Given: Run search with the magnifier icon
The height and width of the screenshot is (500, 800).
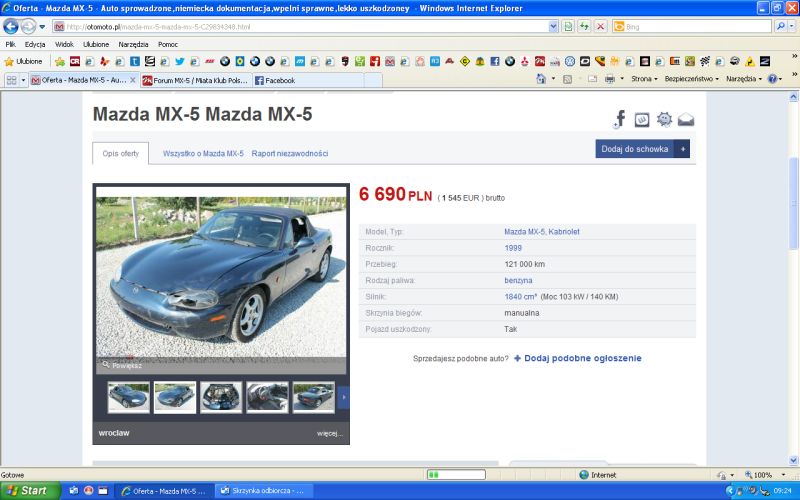Looking at the screenshot, I should pyautogui.click(x=780, y=27).
